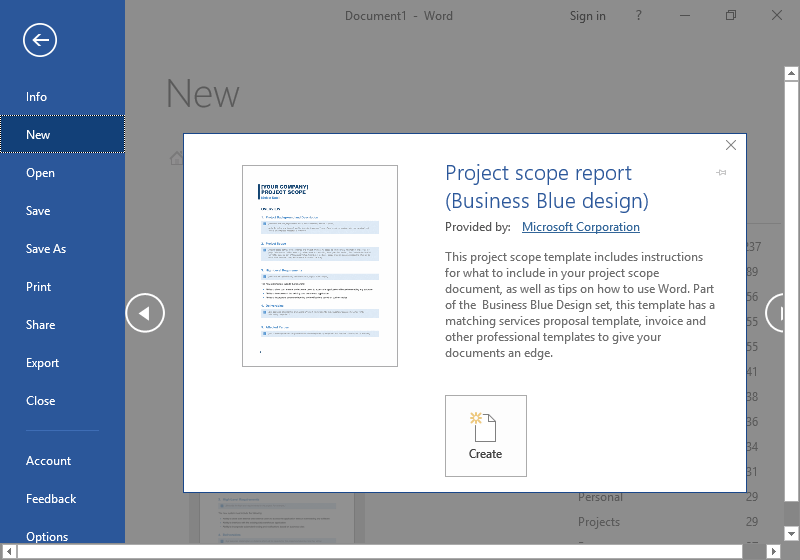
Task: Select New in the backstage menu
Action: tap(62, 134)
